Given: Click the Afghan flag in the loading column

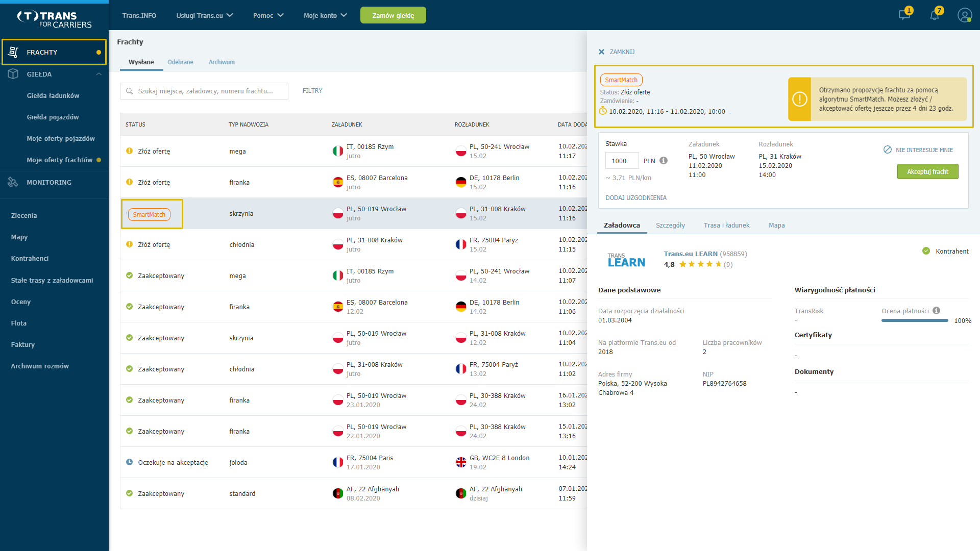Looking at the screenshot, I should (x=338, y=493).
